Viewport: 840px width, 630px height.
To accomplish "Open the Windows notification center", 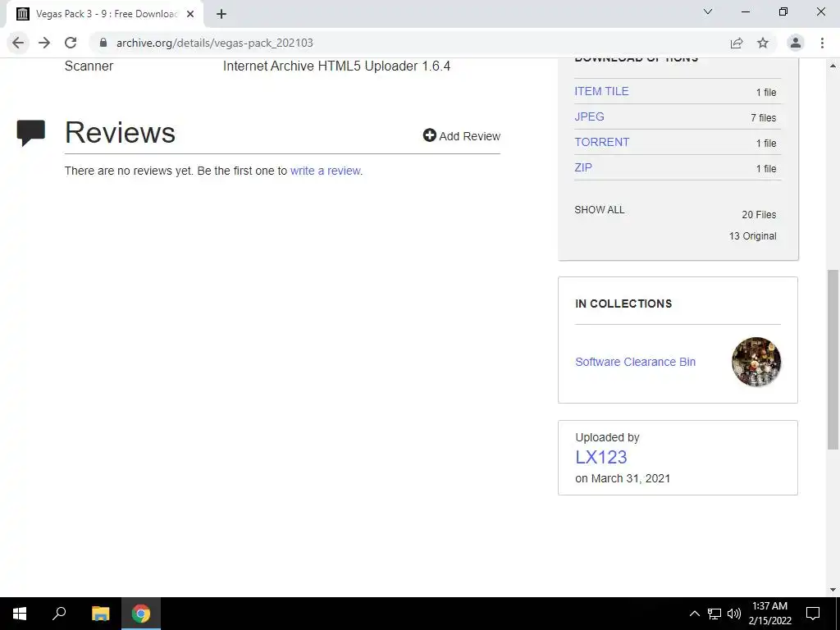I will [813, 614].
